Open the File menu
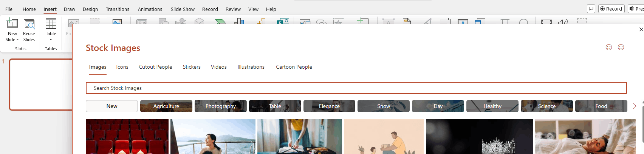 click(9, 9)
